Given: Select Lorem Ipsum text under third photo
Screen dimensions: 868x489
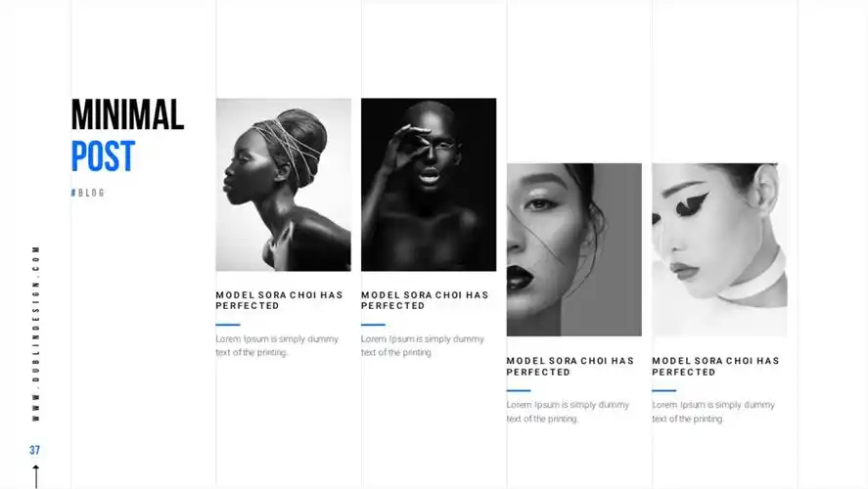Looking at the screenshot, I should point(568,412).
